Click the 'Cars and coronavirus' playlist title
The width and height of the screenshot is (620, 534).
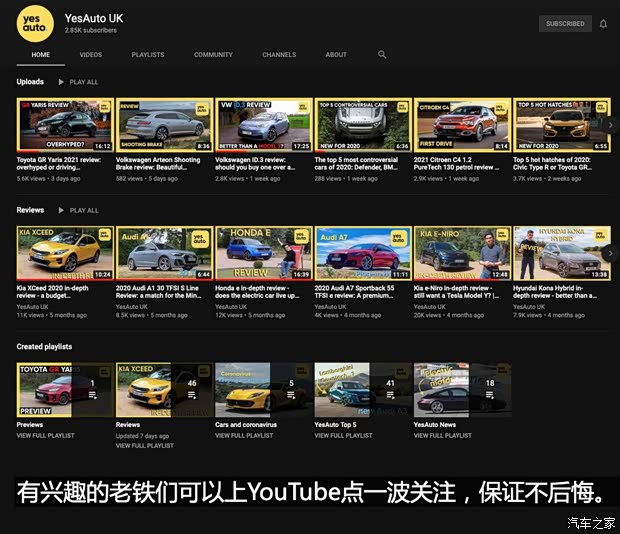pos(246,425)
